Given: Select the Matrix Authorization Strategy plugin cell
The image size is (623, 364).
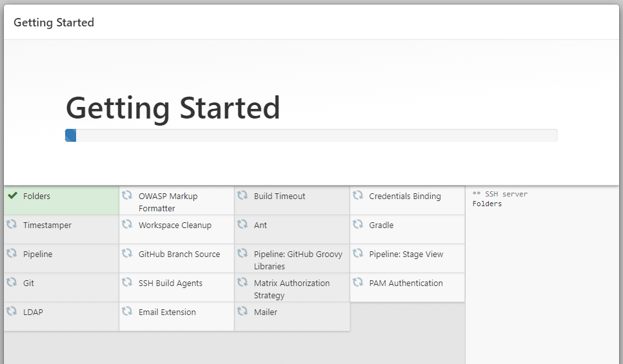Looking at the screenshot, I should tap(292, 287).
